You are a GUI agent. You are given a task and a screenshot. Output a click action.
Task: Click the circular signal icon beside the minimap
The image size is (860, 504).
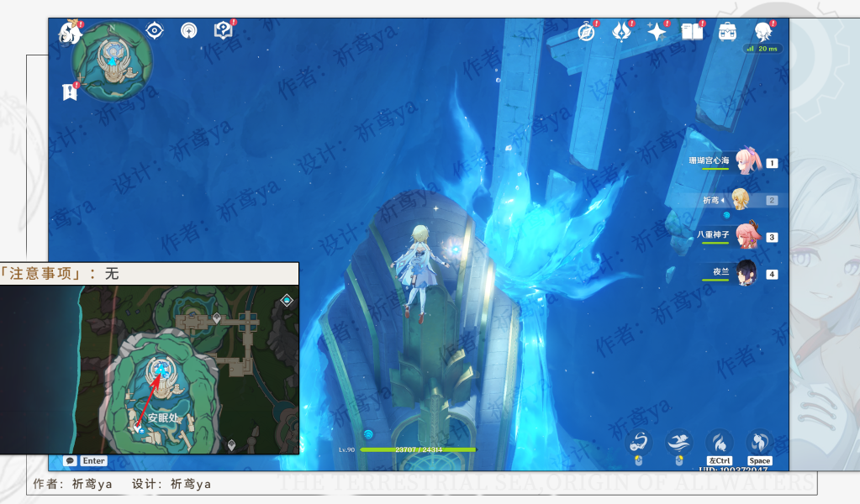coord(188,31)
